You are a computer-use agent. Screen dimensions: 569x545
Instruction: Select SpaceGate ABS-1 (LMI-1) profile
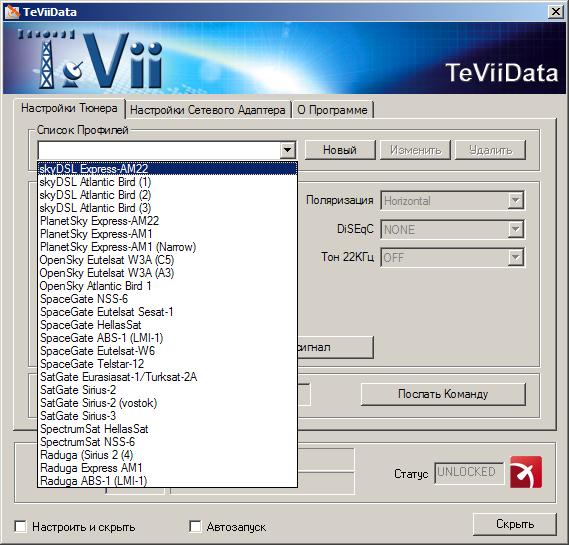coord(167,338)
